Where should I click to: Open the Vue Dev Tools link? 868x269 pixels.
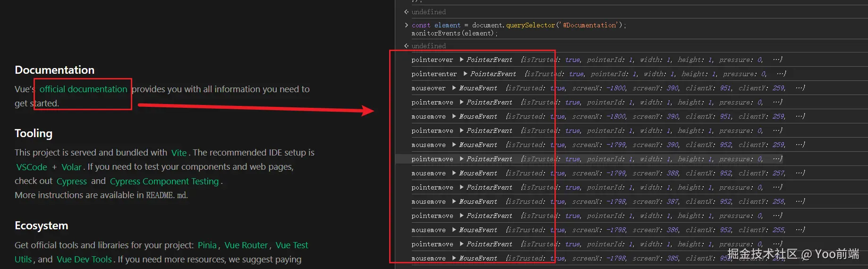click(84, 260)
